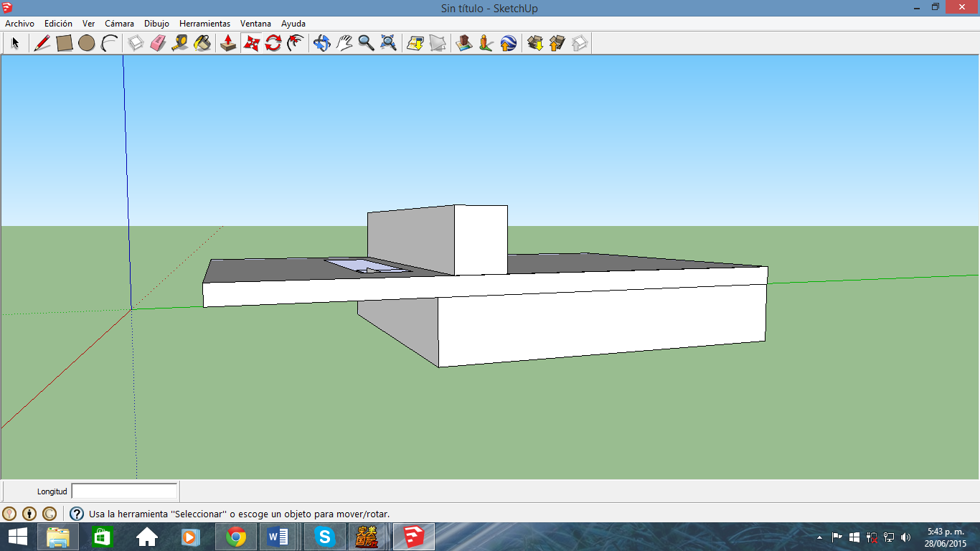The width and height of the screenshot is (980, 551).
Task: Click the Zoom Extents icon
Action: coord(389,43)
